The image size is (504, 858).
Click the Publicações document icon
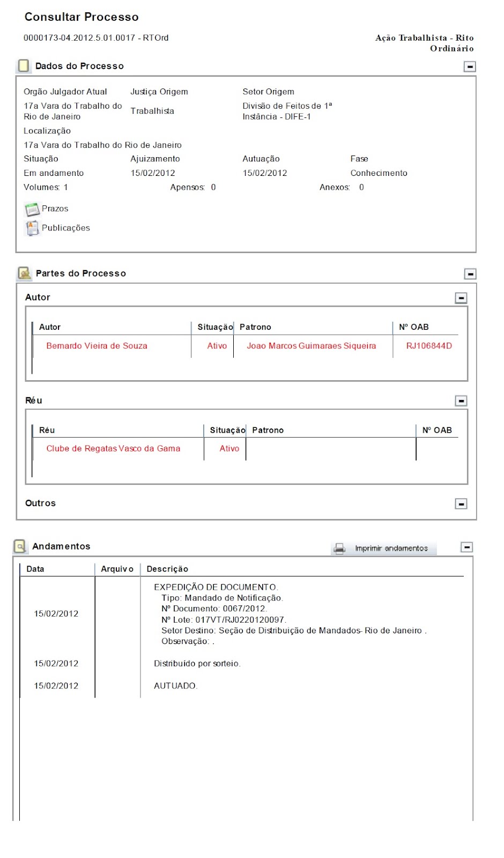[32, 228]
